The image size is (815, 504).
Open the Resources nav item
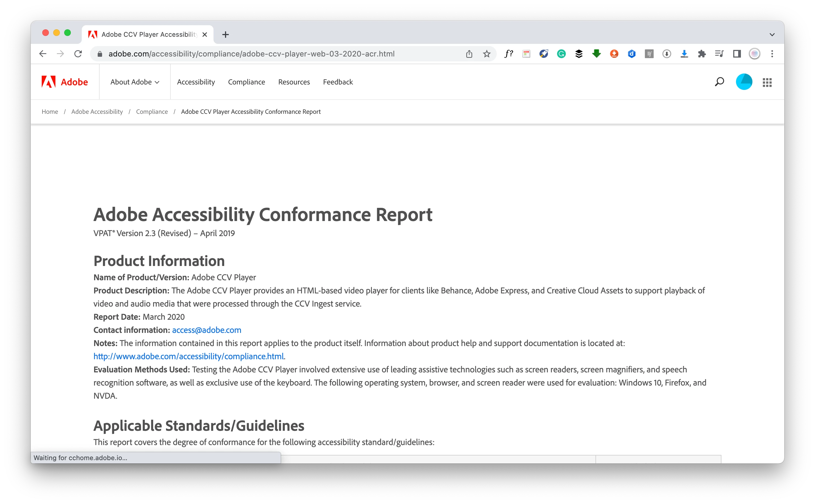coord(294,82)
